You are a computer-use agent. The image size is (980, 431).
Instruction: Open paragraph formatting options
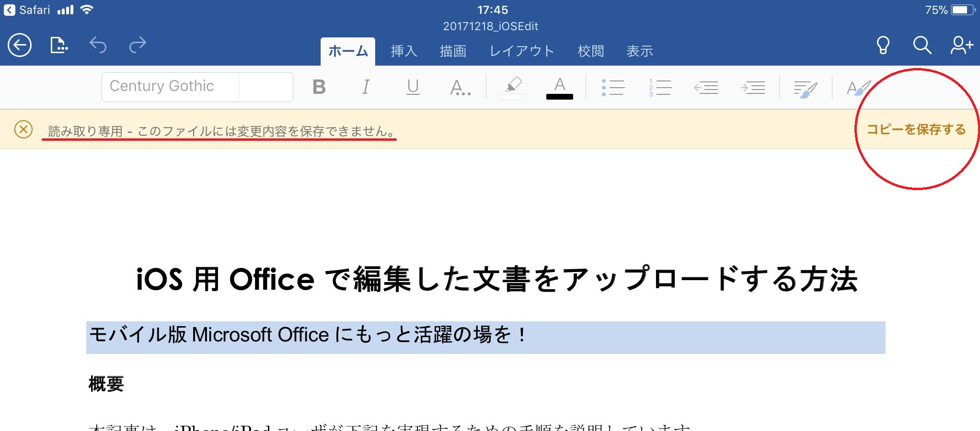click(x=806, y=89)
